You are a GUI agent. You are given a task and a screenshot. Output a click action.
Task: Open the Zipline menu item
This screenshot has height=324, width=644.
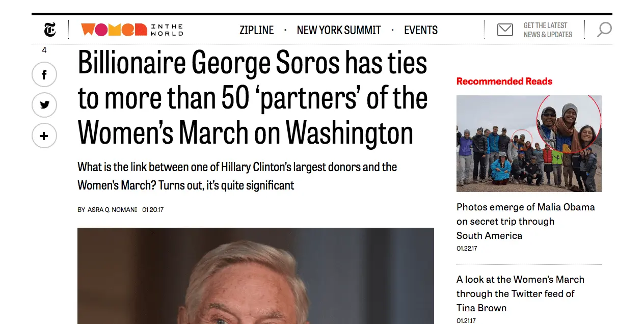[256, 31]
